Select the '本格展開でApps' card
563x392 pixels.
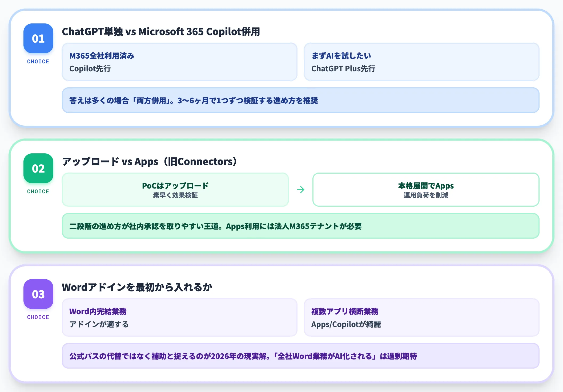426,190
